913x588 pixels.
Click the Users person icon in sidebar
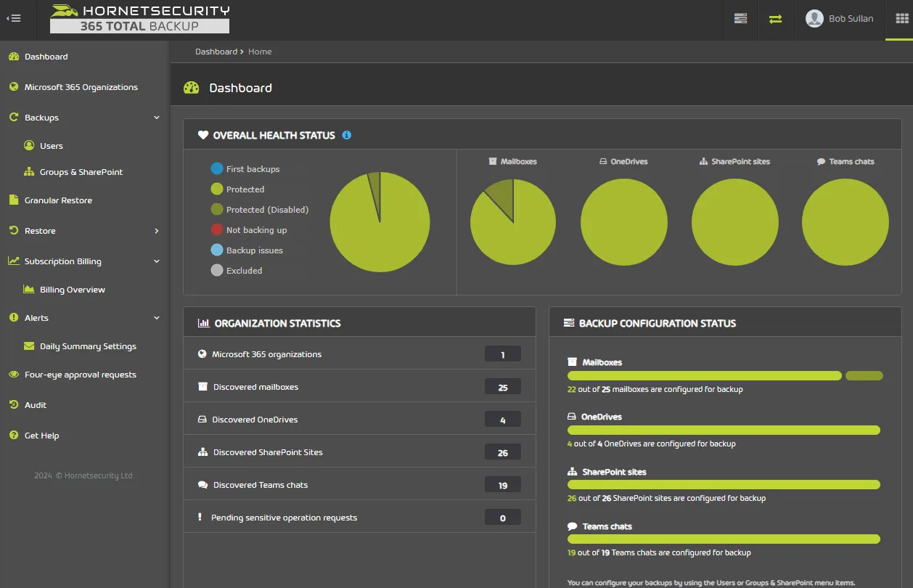[29, 146]
